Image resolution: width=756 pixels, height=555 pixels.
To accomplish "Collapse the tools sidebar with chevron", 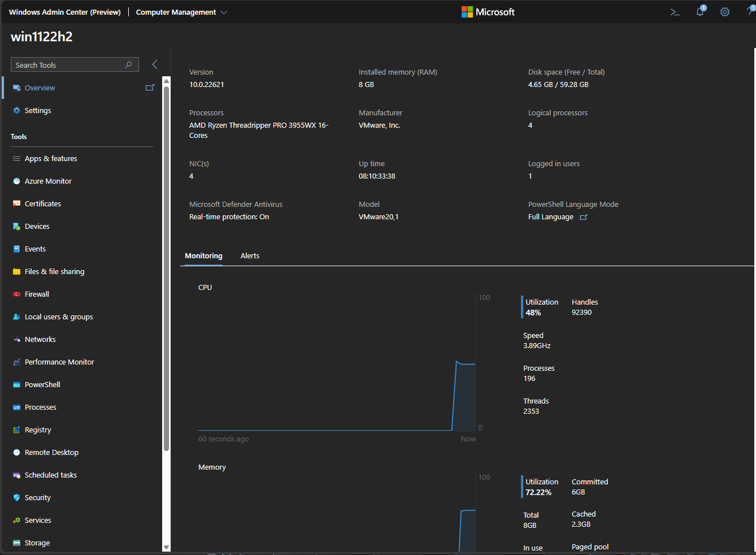I will point(154,64).
